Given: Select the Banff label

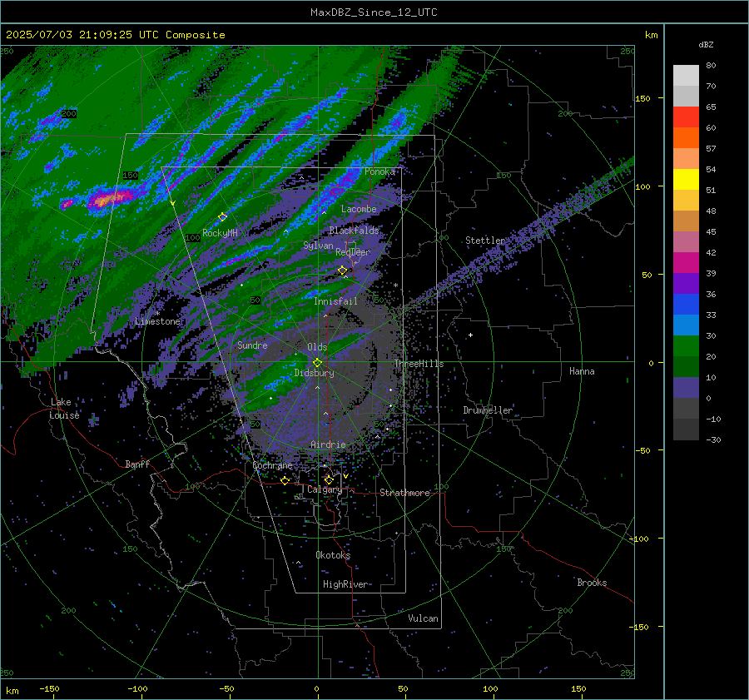Looking at the screenshot, I should pyautogui.click(x=137, y=464).
